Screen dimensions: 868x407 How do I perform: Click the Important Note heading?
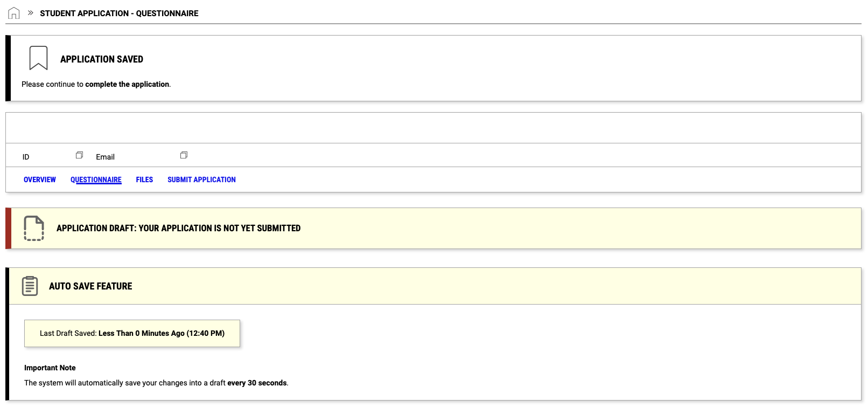[x=50, y=368]
